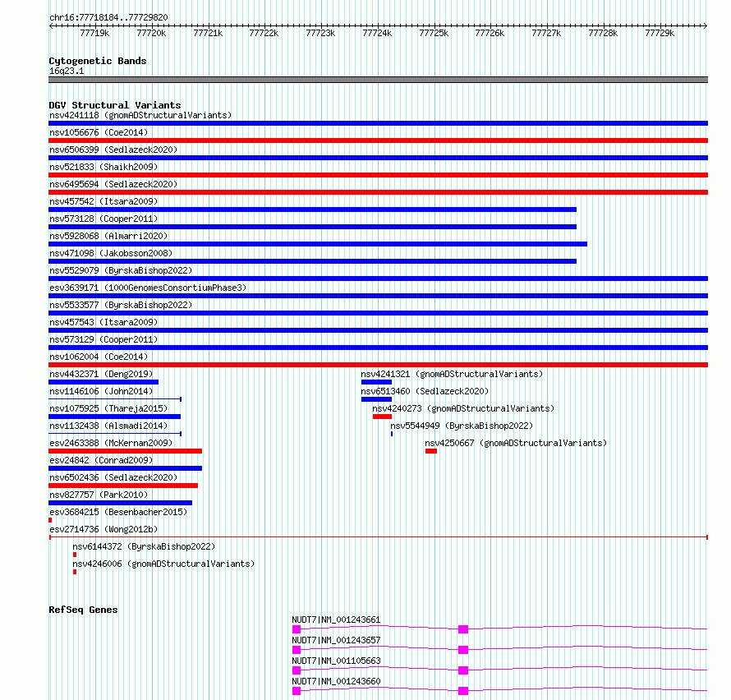Open NUDT7|NM_001243660 transcript label
Screen dimensions: 731x700
[x=336, y=681]
